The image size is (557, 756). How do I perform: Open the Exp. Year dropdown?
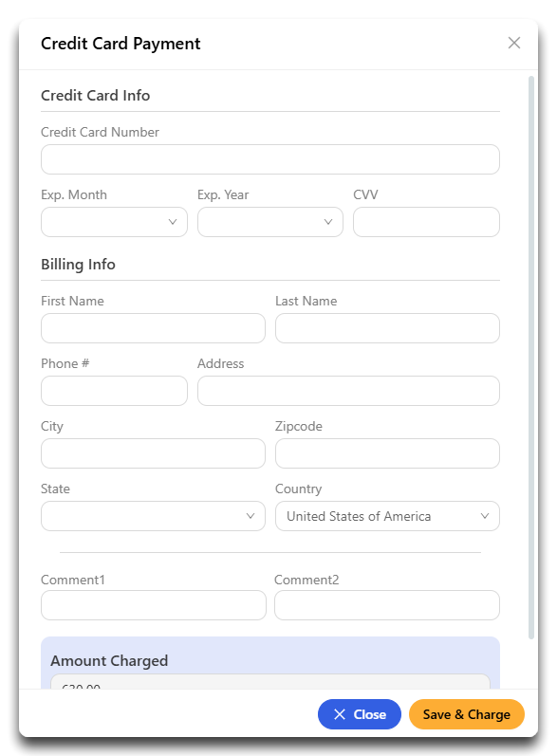tap(270, 222)
